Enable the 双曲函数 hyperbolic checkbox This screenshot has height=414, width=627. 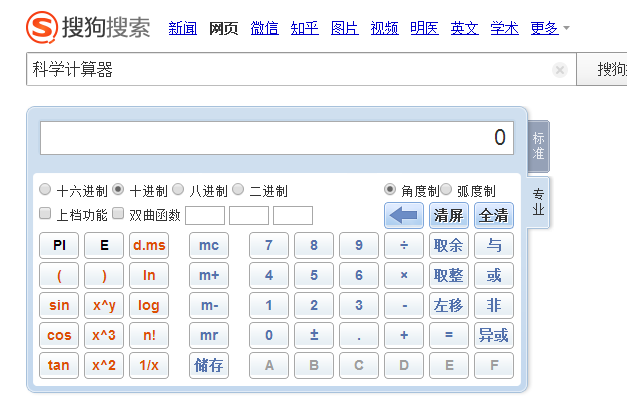(118, 213)
